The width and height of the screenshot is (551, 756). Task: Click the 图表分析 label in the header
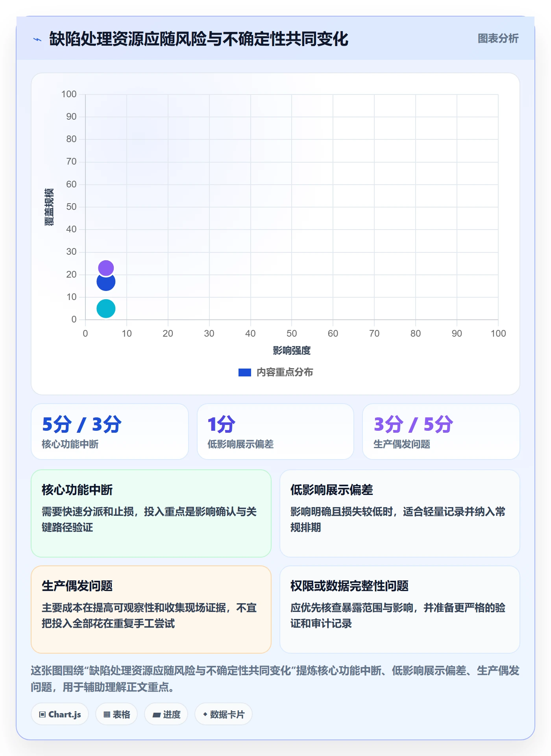click(x=498, y=39)
